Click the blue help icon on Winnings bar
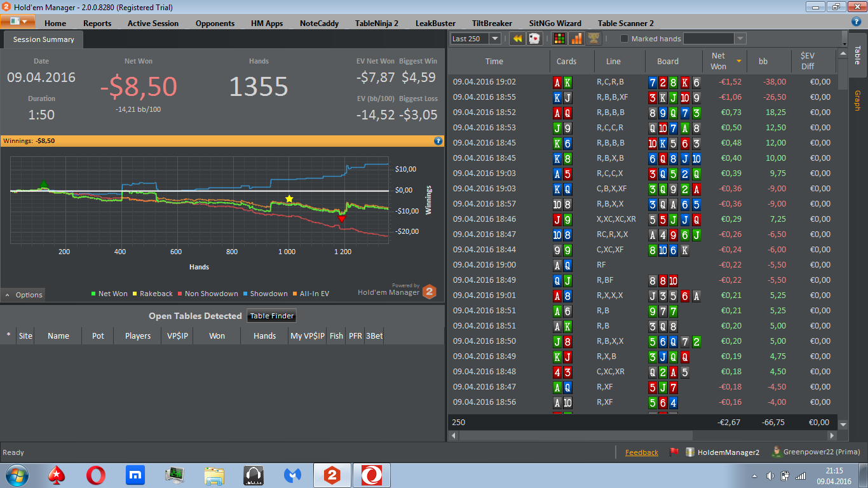 438,141
